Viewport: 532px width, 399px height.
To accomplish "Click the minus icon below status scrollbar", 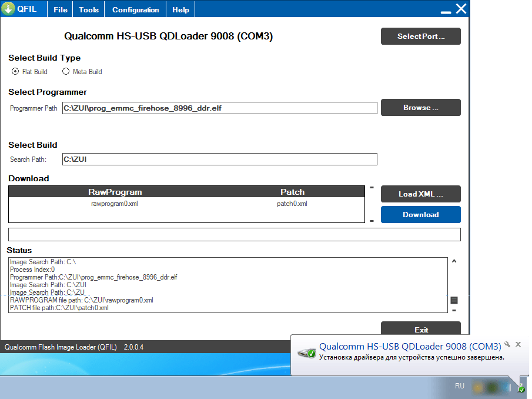I will 454,310.
